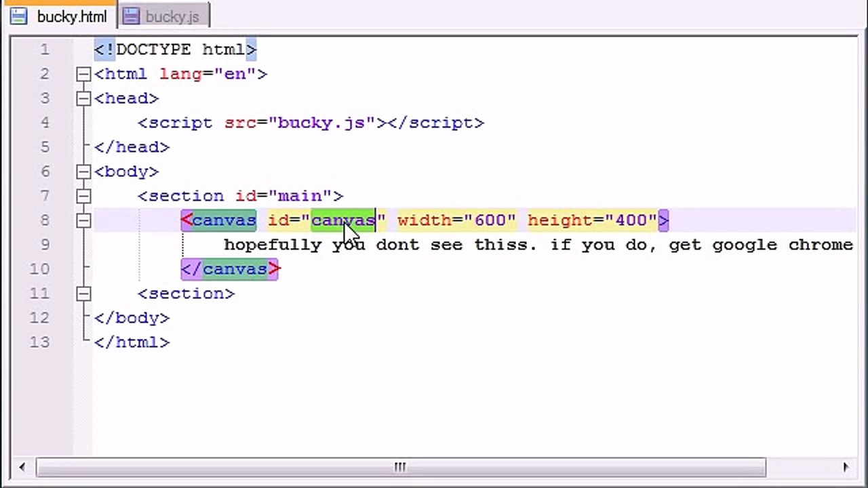Click the opening <body> tag text
This screenshot has width=868, height=488.
(x=127, y=171)
